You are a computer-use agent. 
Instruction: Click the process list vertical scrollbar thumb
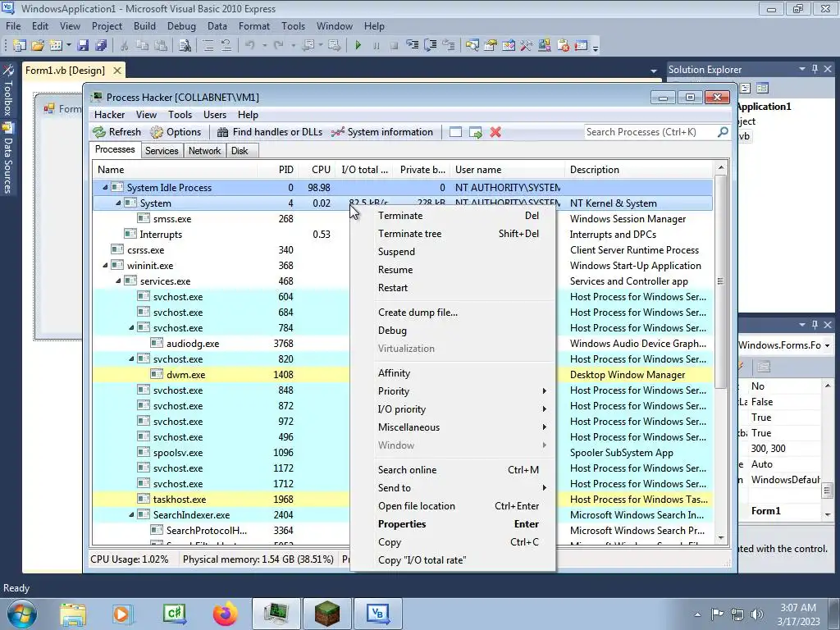(x=720, y=281)
